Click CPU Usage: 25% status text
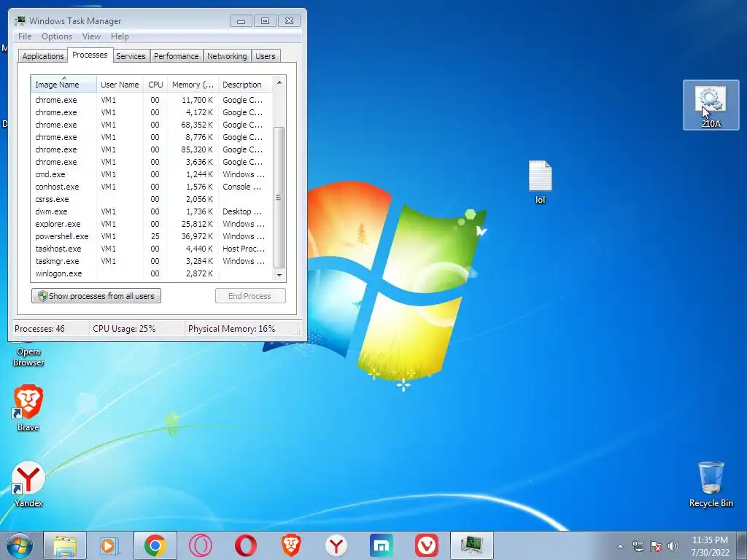 coord(124,329)
